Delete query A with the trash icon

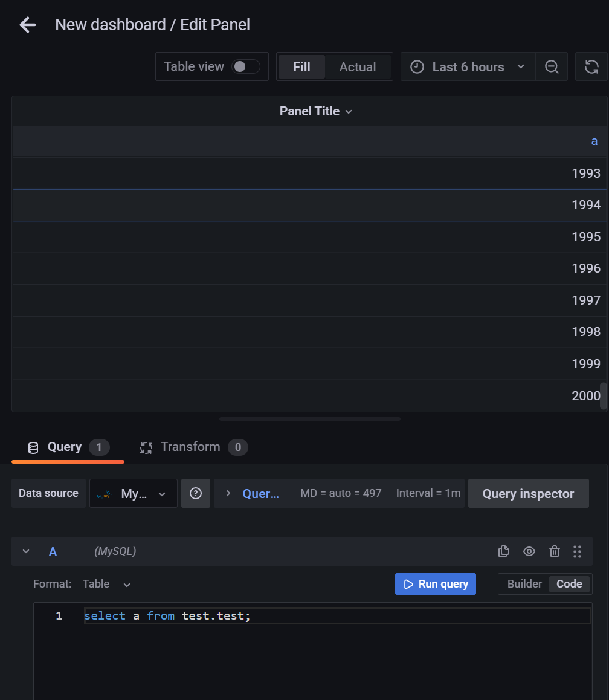[x=555, y=551]
